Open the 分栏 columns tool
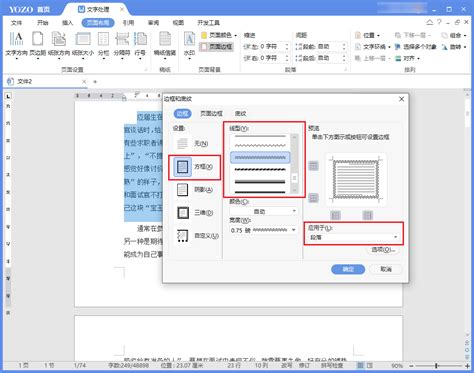This screenshot has height=373, width=474. click(104, 44)
